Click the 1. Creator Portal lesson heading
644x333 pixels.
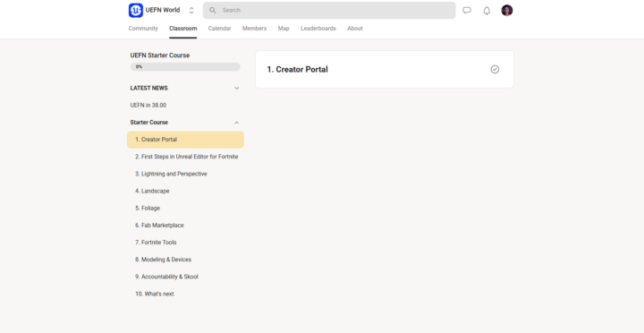[x=297, y=70]
